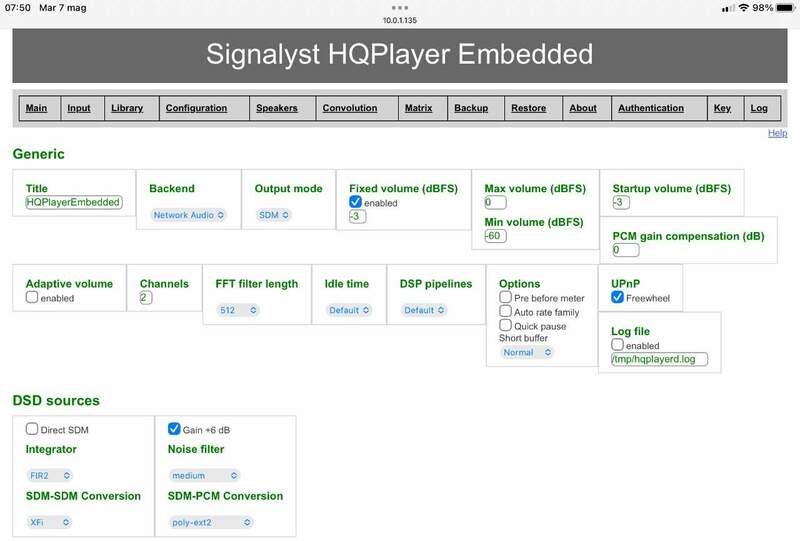
Task: Open the Integrator FIR2 dropdown
Action: 49,476
